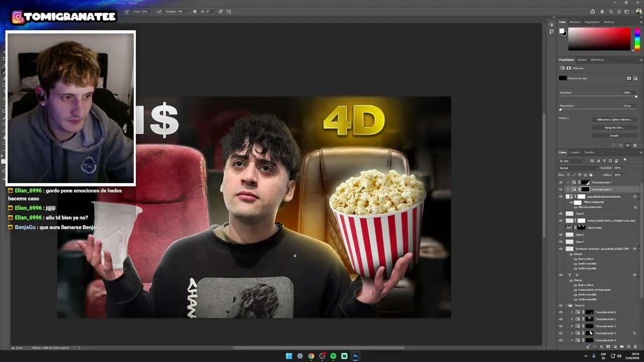Click the lock all layer icon
This screenshot has height=362, width=644.
tap(590, 175)
